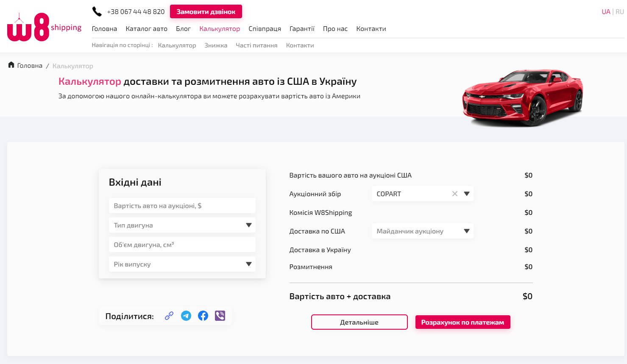Clear COPART selection using the X icon
Screen dimensions: 627x364
click(454, 194)
